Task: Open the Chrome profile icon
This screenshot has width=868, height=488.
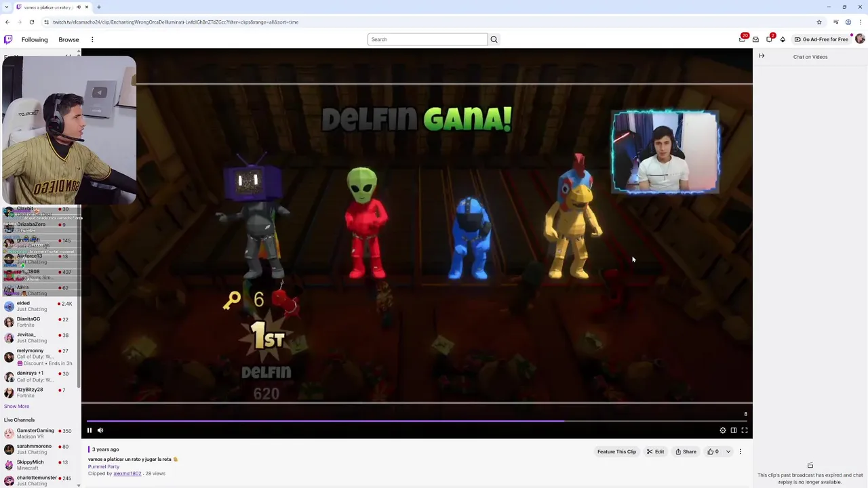Action: [x=848, y=22]
